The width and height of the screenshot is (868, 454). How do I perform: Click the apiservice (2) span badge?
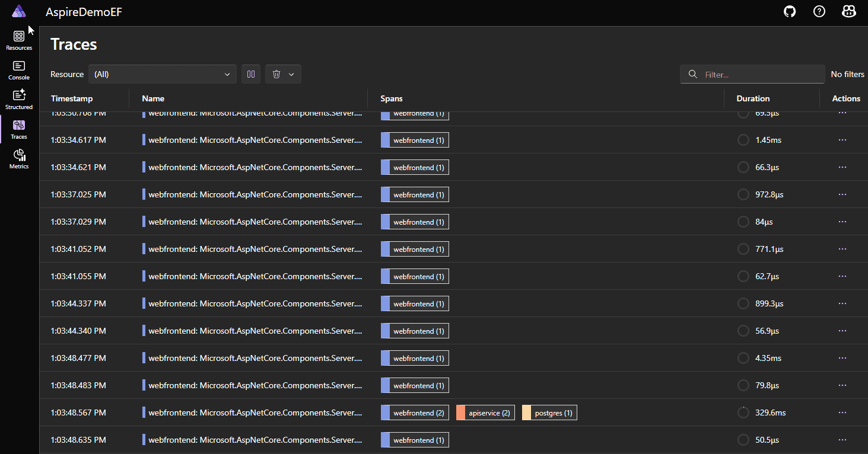coord(485,413)
